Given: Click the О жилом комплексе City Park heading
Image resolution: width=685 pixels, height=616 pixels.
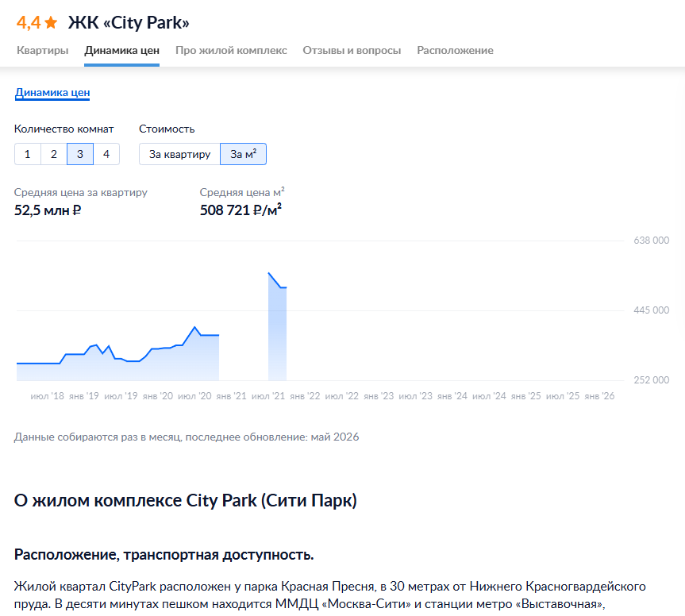Looking at the screenshot, I should pyautogui.click(x=185, y=500).
